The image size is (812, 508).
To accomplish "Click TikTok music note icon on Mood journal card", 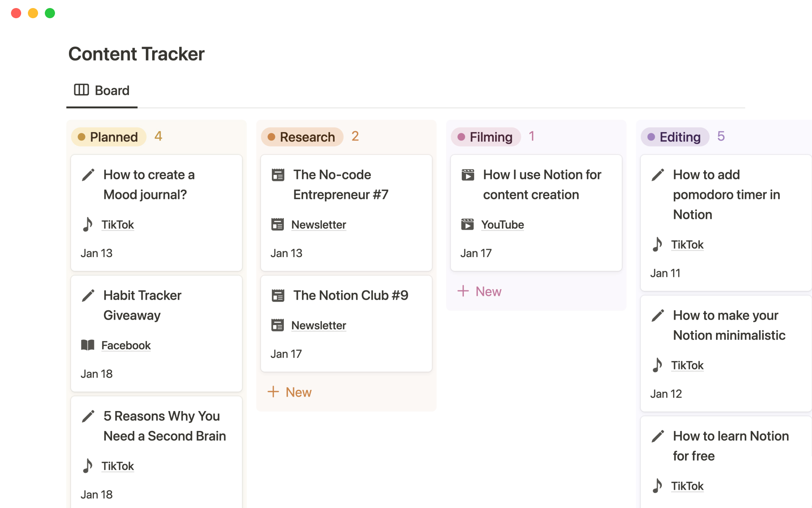I will [x=88, y=224].
